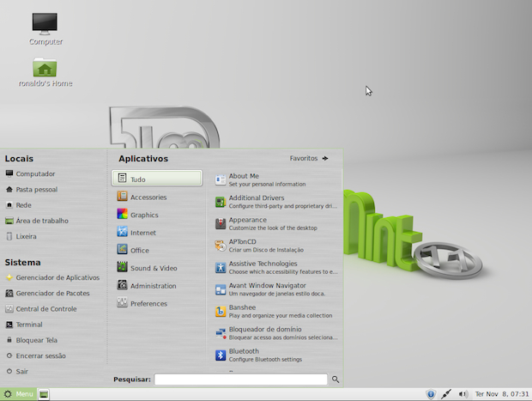Open Lixeira text entry
532x401 pixels.
coord(26,236)
